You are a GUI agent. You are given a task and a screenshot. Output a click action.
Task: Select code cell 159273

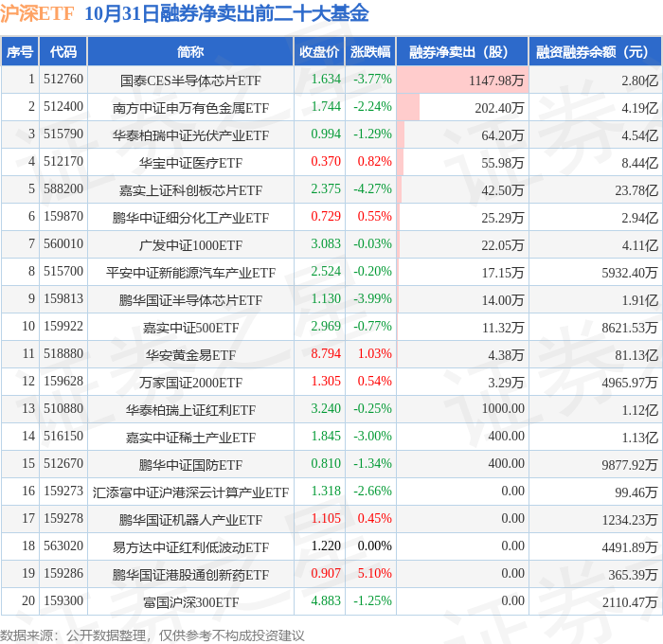[x=63, y=491]
